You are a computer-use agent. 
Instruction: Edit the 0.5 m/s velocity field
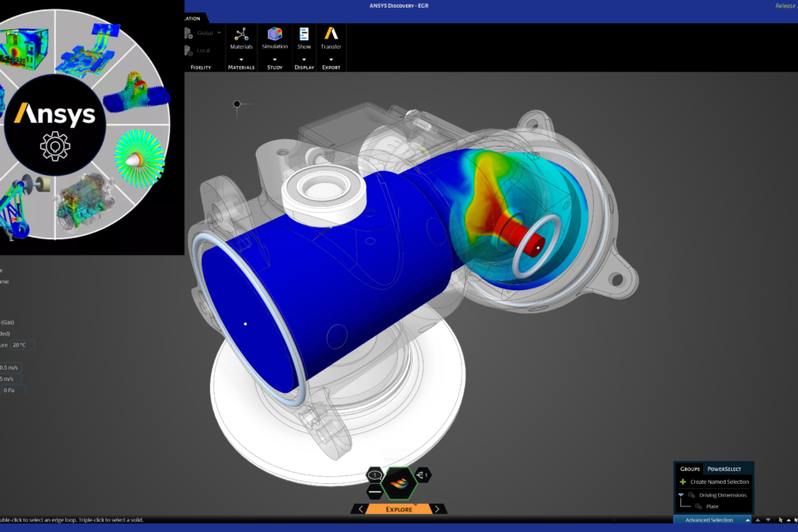point(10,367)
